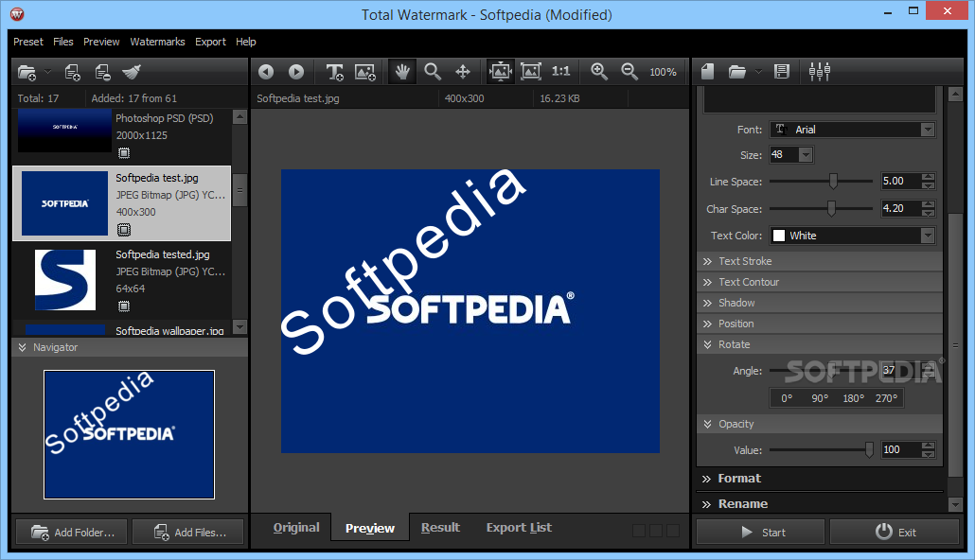Switch to the Export List tab
This screenshot has height=560, width=975.
pos(519,528)
